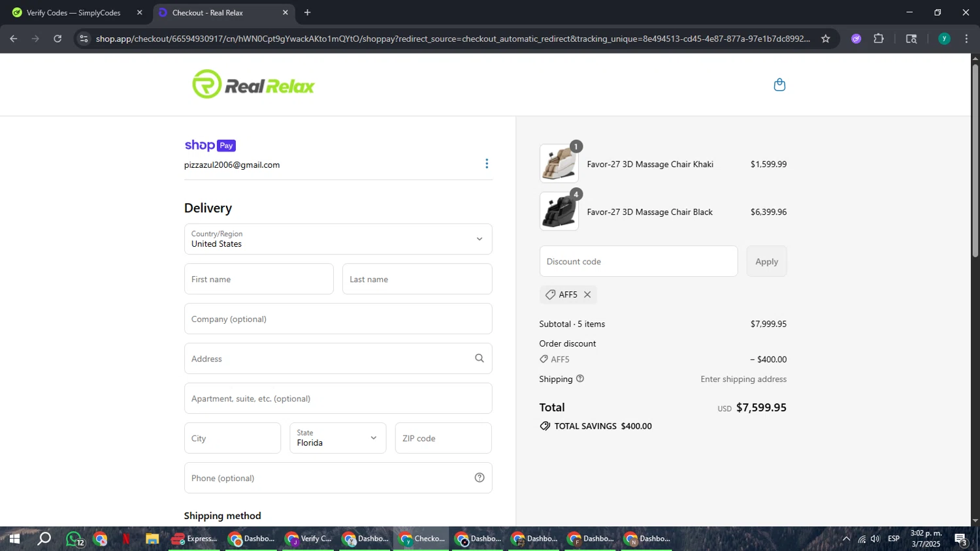Open the ExpressVPN taskbar item
Image resolution: width=980 pixels, height=551 pixels.
click(x=195, y=539)
